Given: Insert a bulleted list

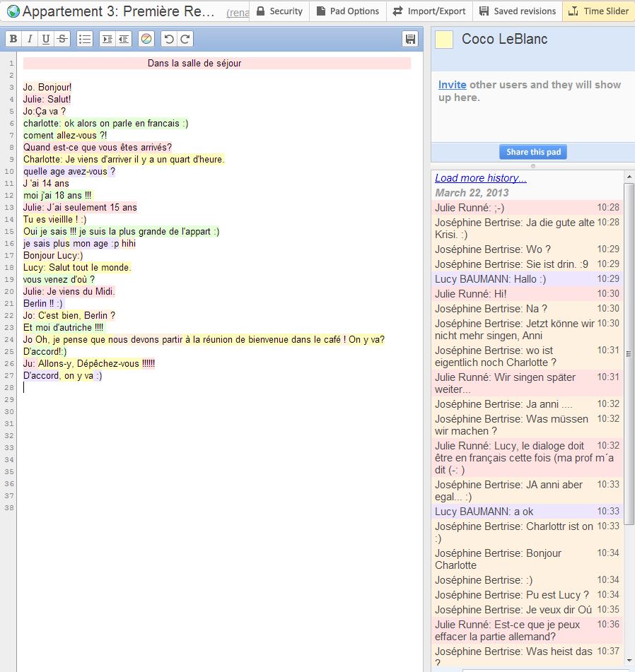Looking at the screenshot, I should point(85,40).
